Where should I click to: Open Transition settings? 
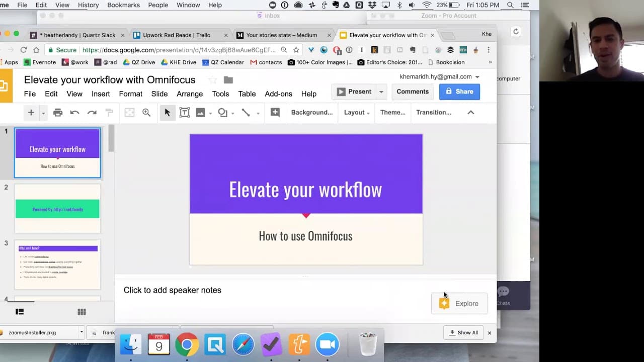[434, 113]
